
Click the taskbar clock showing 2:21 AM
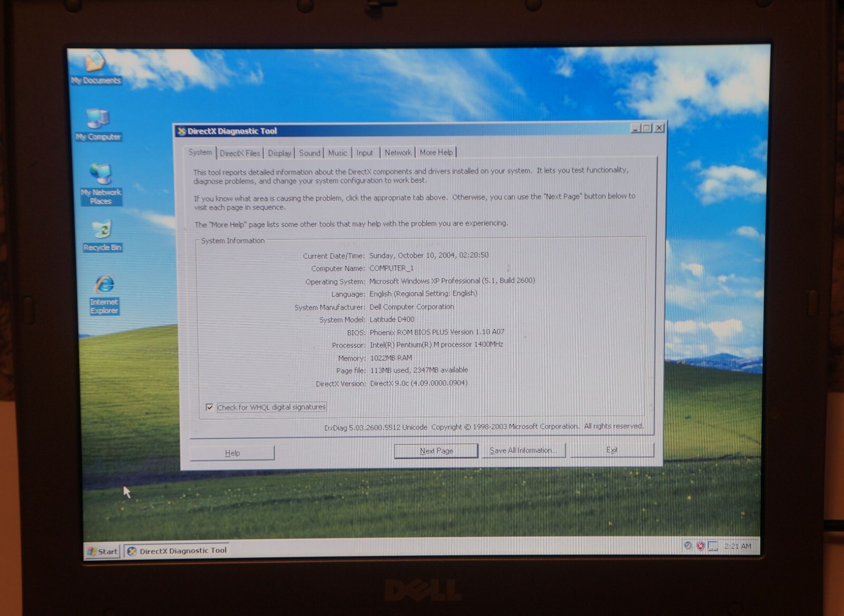coord(737,546)
